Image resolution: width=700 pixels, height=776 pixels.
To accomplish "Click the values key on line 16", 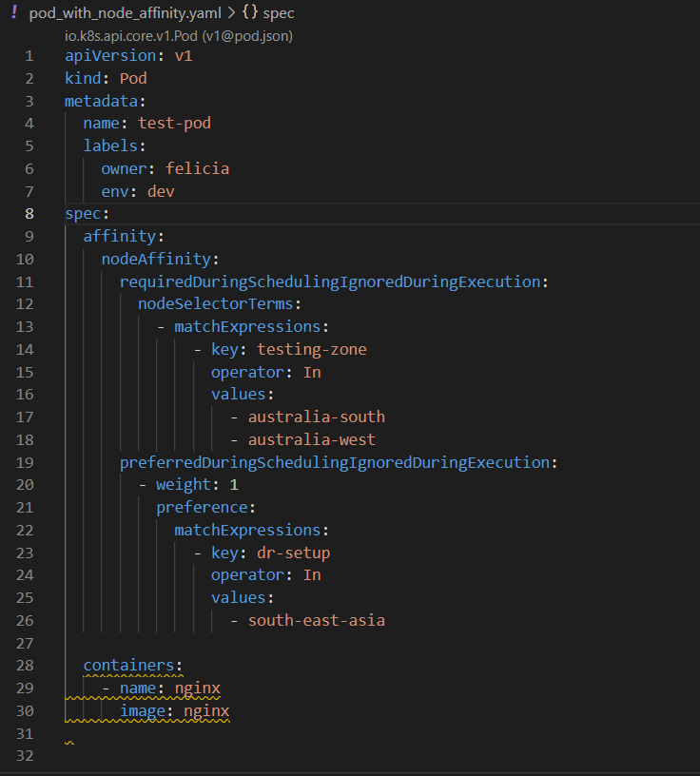I will [x=239, y=395].
